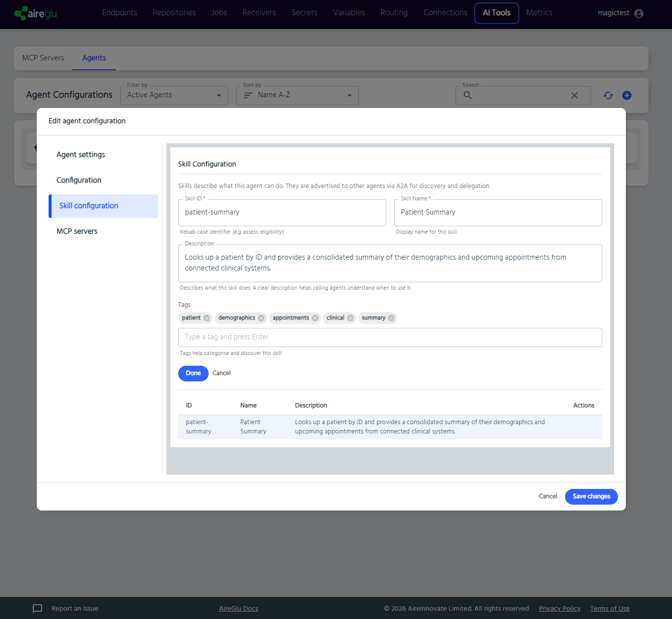
Task: Click the tag input field
Action: pos(390,337)
